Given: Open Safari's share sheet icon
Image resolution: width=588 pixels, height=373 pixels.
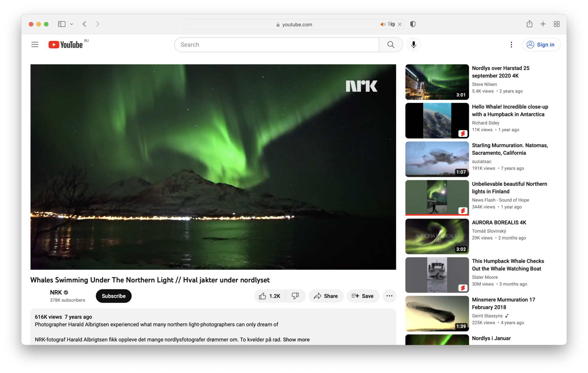Looking at the screenshot, I should point(530,24).
